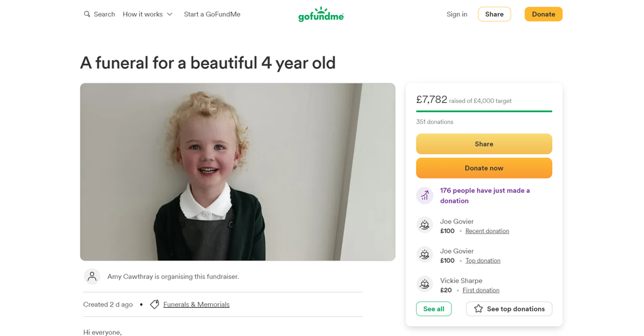The width and height of the screenshot is (644, 336).
Task: Click the large yellow Share button
Action: pos(484,144)
